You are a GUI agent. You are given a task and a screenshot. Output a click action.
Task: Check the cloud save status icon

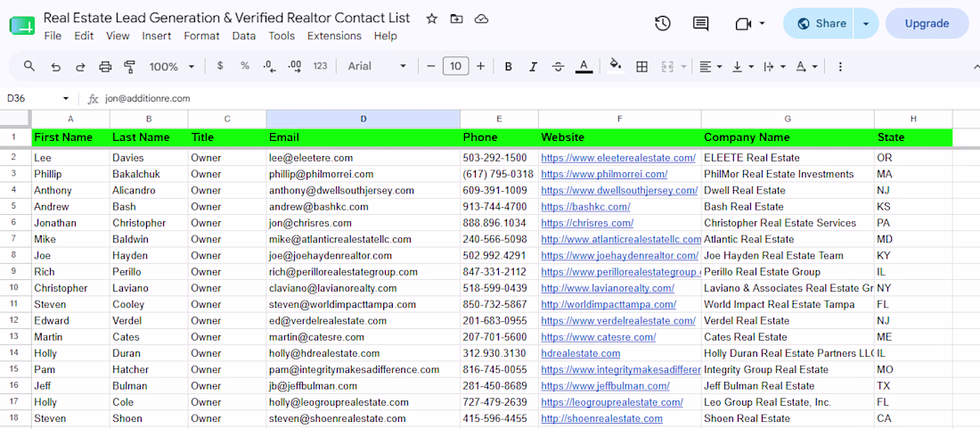coord(481,19)
